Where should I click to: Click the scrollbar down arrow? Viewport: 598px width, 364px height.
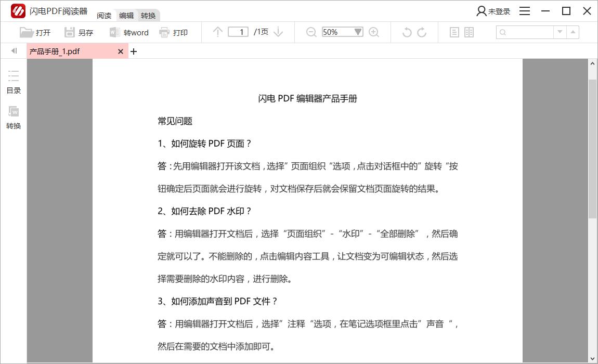point(592,359)
